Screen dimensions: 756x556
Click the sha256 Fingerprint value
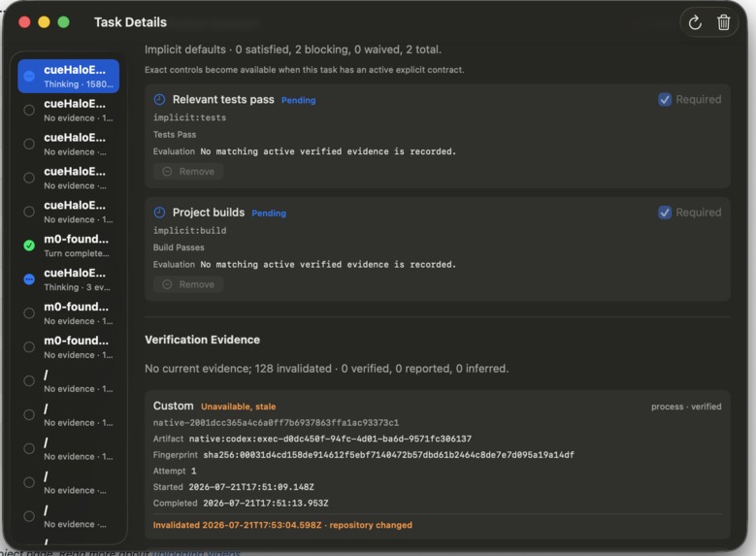point(388,455)
